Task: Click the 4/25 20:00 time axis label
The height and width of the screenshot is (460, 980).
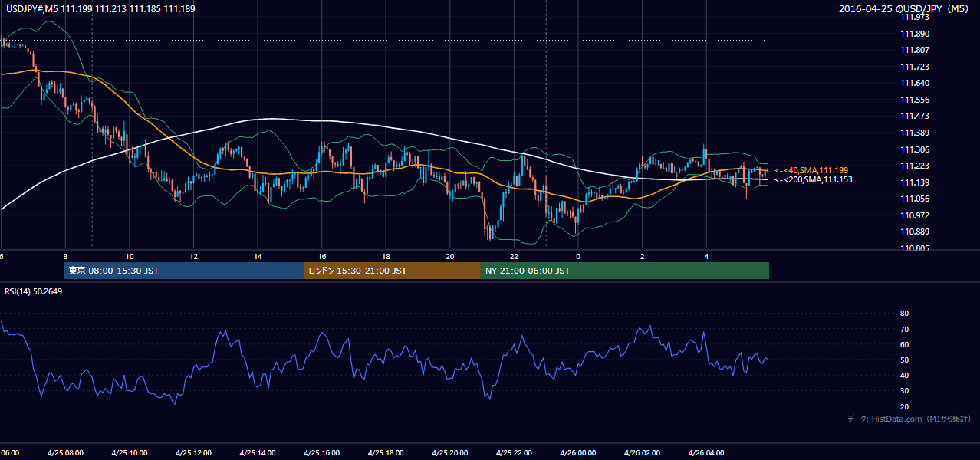Action: point(450,452)
